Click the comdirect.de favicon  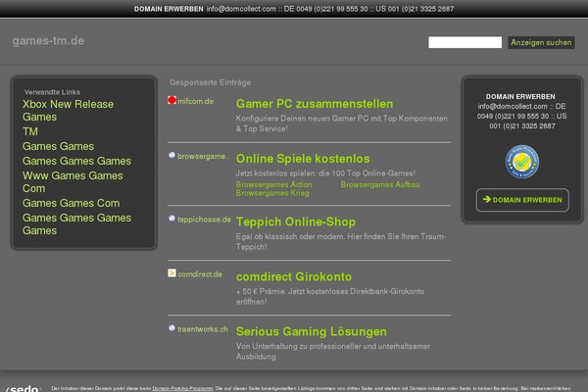[171, 273]
